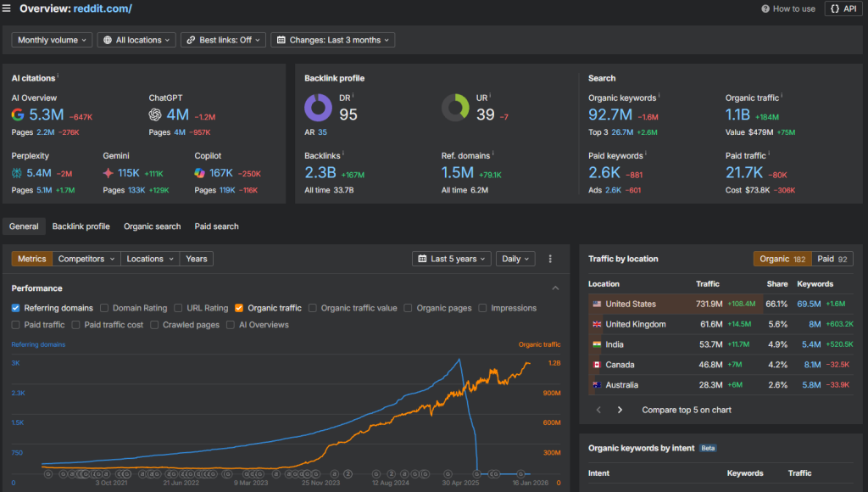Image resolution: width=868 pixels, height=492 pixels.
Task: Click the Google AI Overview icon
Action: (18, 115)
